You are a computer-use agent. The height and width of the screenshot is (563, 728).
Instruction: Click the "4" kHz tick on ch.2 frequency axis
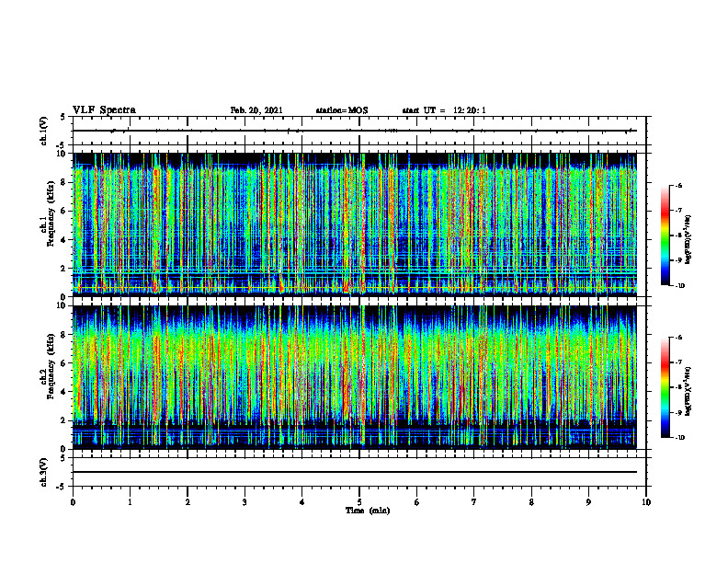(63, 392)
